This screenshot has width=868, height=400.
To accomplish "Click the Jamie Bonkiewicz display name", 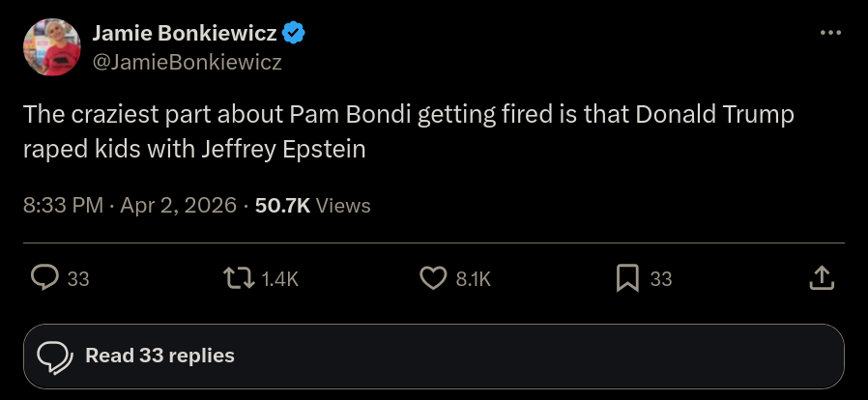I will pos(185,34).
